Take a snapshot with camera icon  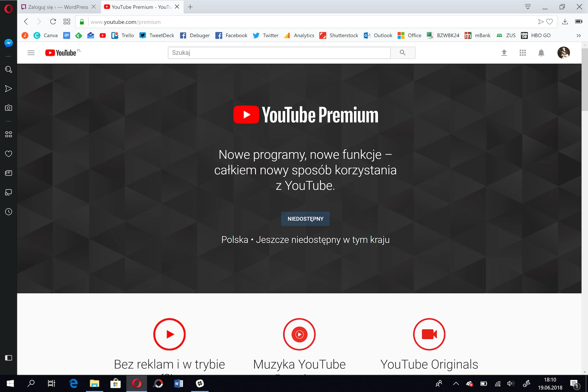(x=8, y=108)
